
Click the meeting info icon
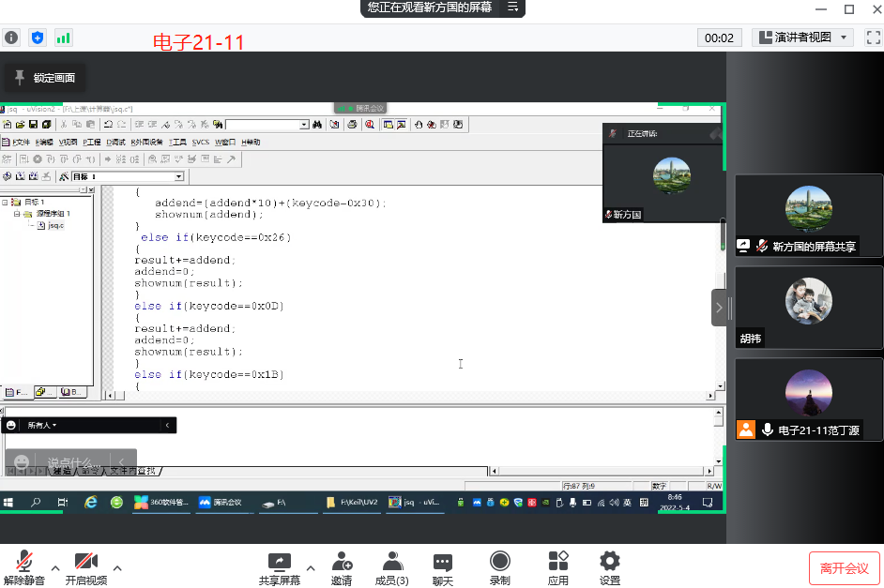(11, 38)
